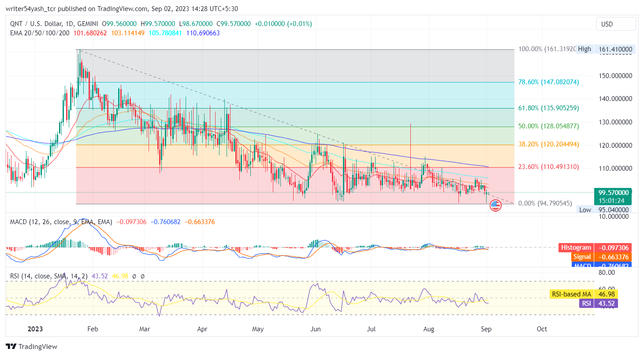Select the MACD (12, 26, close, 9, EMA, EMA) indicator label

[x=61, y=222]
